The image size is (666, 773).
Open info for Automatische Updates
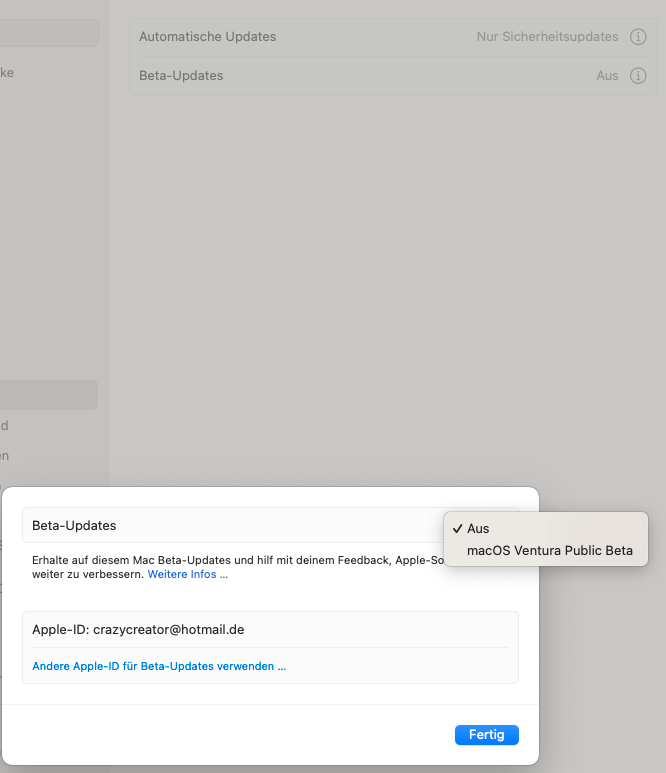[638, 36]
